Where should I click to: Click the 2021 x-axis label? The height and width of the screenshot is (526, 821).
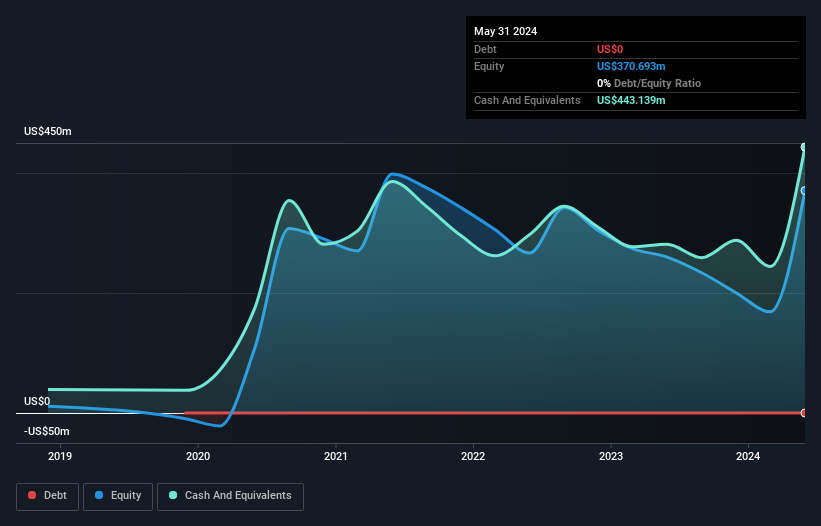(336, 456)
